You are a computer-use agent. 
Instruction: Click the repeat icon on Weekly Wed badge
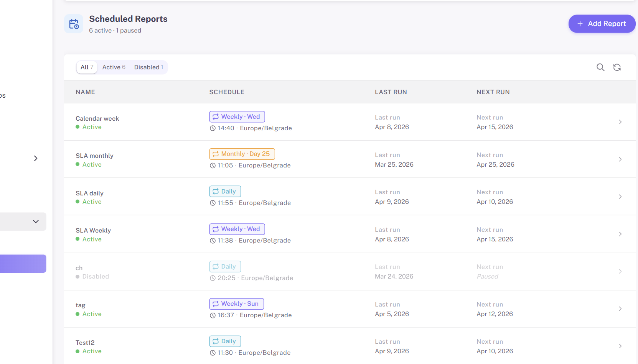[x=216, y=116]
